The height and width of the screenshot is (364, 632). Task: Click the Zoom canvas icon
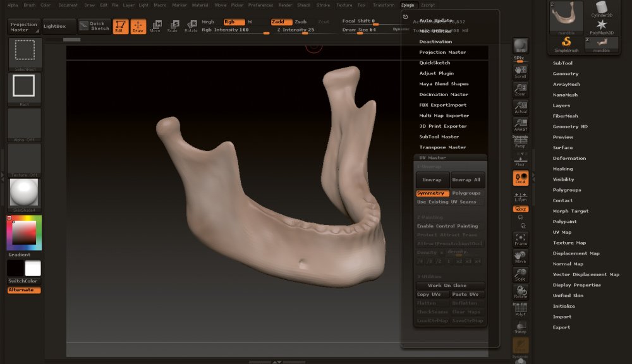(520, 90)
